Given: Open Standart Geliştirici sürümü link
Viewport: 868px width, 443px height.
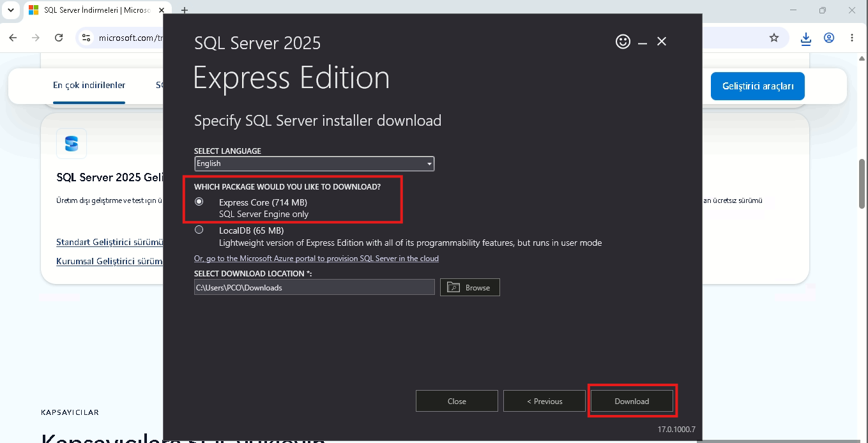Looking at the screenshot, I should tap(110, 242).
